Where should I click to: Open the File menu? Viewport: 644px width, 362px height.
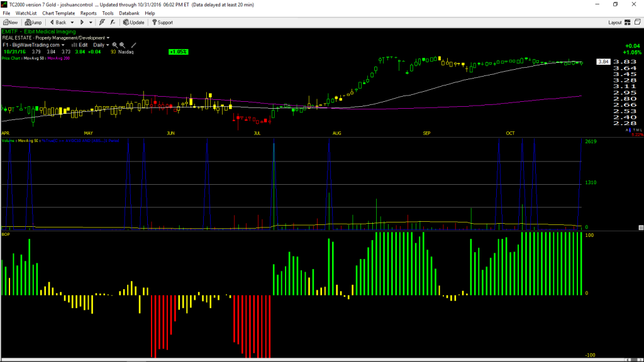point(6,13)
